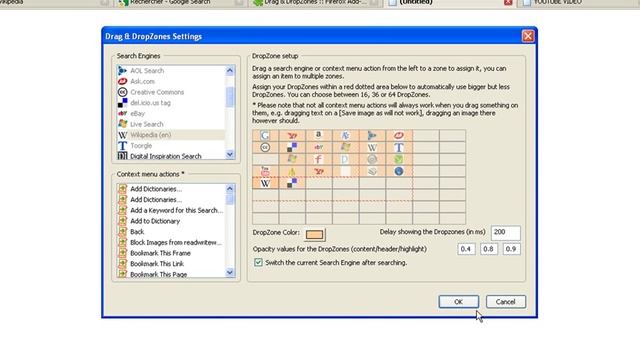Image resolution: width=640 pixels, height=360 pixels.
Task: Click the AOL triangle zone in the DropZone grid
Action: [372, 136]
